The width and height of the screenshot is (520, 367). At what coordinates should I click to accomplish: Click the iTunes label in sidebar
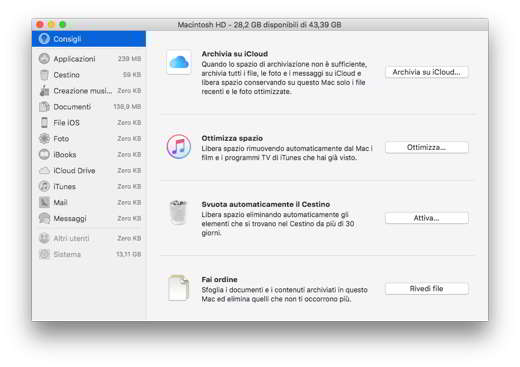64,187
